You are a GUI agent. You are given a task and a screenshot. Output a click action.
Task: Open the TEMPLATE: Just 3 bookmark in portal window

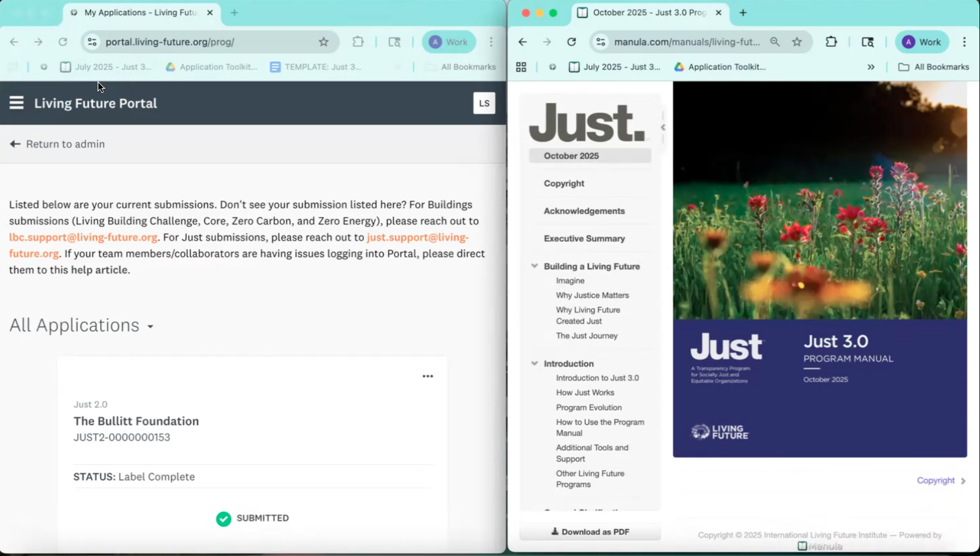click(x=316, y=67)
